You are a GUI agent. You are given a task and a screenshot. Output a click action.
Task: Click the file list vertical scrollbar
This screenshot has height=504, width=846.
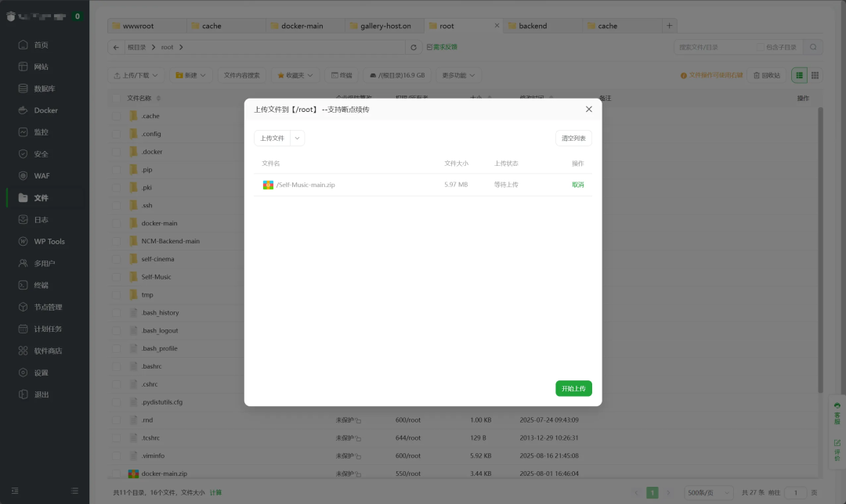coord(820,250)
